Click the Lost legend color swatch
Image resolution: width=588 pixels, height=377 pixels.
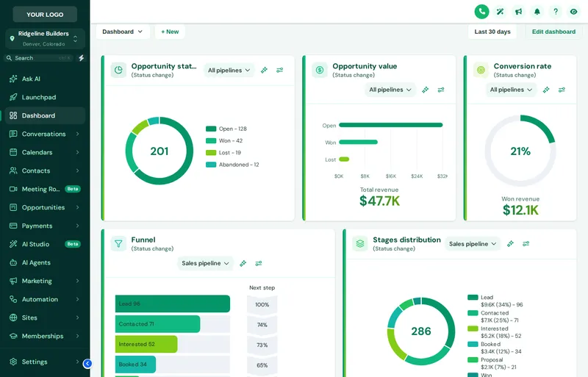[x=211, y=153]
